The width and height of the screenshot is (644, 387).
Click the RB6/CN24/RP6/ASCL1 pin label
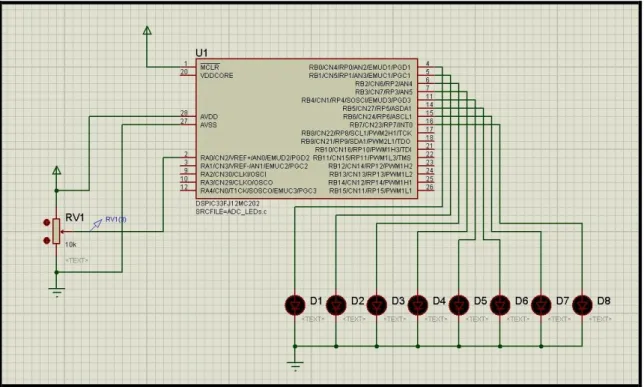(377, 117)
